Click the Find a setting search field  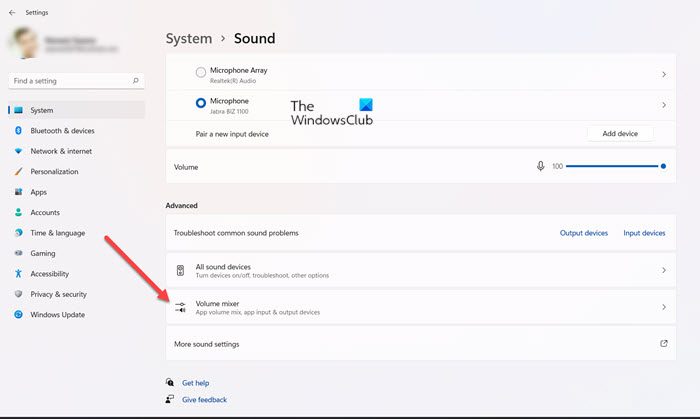tap(70, 80)
